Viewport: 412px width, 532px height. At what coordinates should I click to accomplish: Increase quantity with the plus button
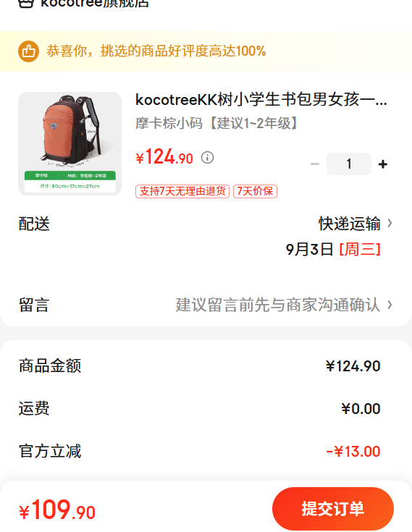click(x=383, y=164)
